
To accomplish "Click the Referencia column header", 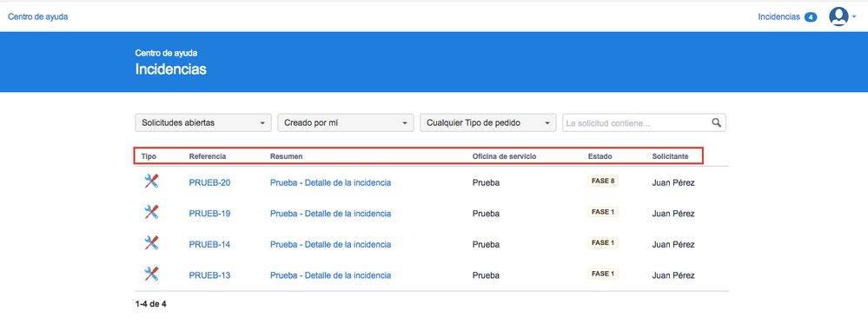I will click(x=208, y=156).
